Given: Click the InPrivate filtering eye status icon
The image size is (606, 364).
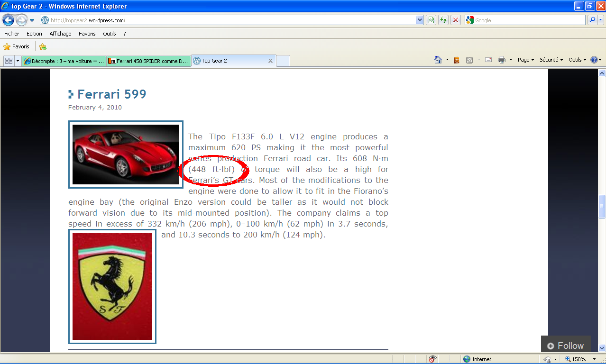Looking at the screenshot, I should [x=432, y=359].
